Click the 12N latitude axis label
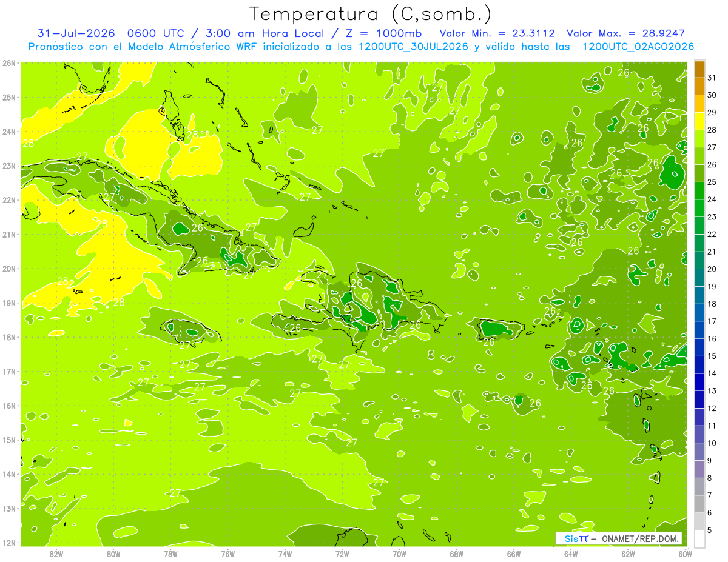The image size is (728, 562). pyautogui.click(x=9, y=543)
